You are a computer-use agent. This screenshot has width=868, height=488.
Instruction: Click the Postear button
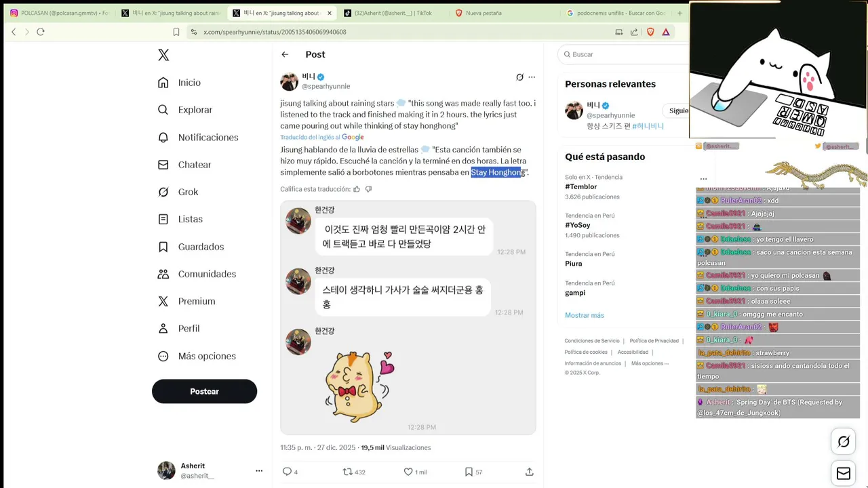(x=204, y=391)
